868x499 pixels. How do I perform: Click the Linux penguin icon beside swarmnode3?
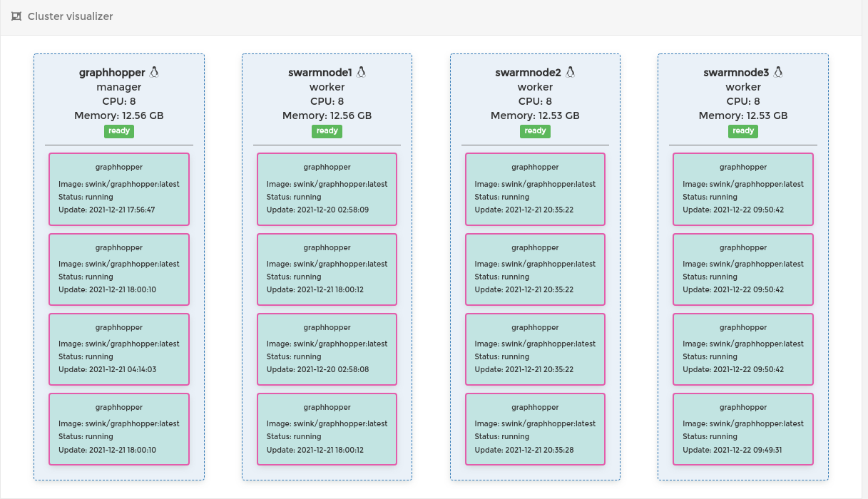click(778, 72)
